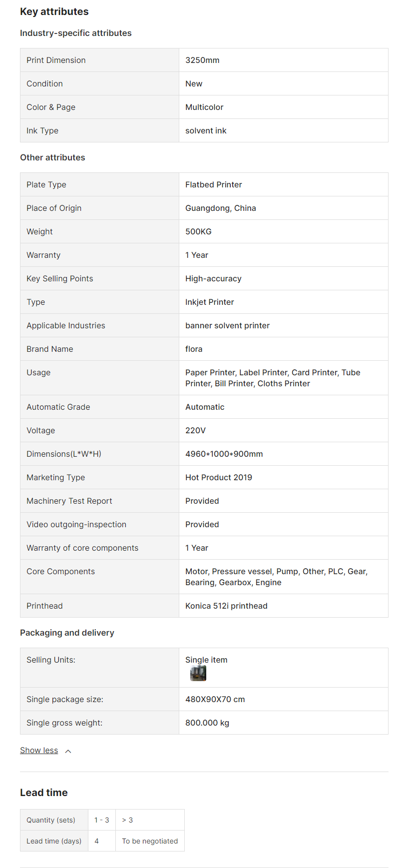Click the "1 - 3" quantity cell
The width and height of the screenshot is (411, 868).
pyautogui.click(x=102, y=820)
